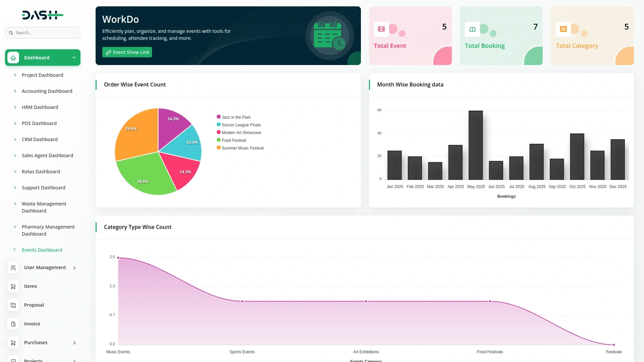Click the Proposal icon in sidebar

click(x=13, y=305)
